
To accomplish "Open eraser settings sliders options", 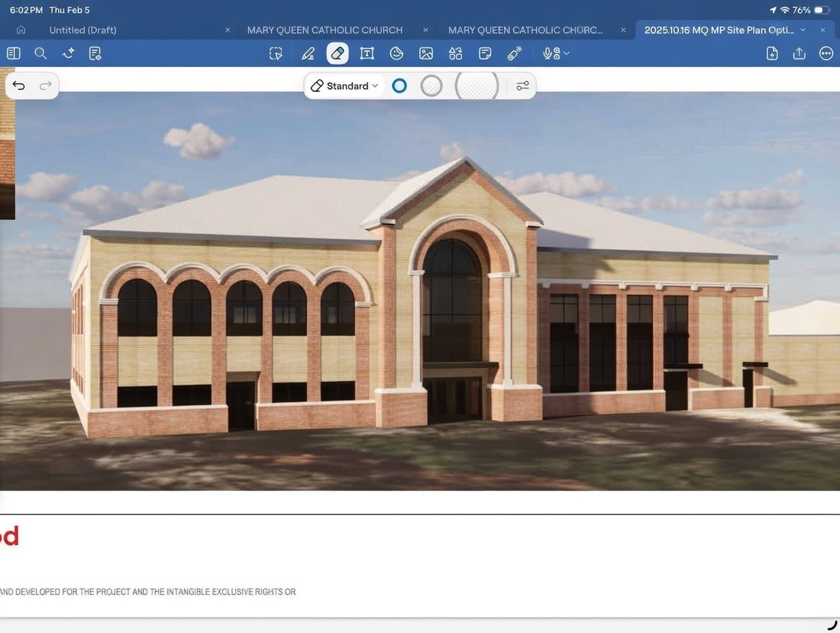I will [x=523, y=86].
